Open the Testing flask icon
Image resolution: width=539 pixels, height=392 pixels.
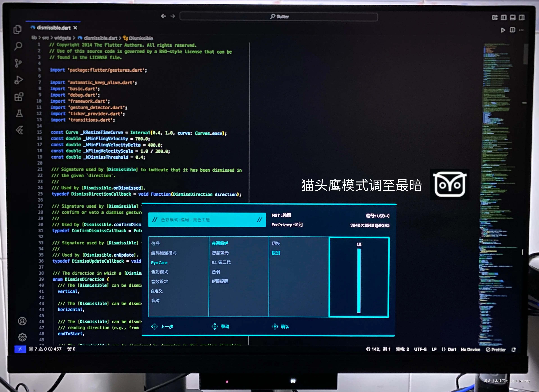[x=19, y=113]
